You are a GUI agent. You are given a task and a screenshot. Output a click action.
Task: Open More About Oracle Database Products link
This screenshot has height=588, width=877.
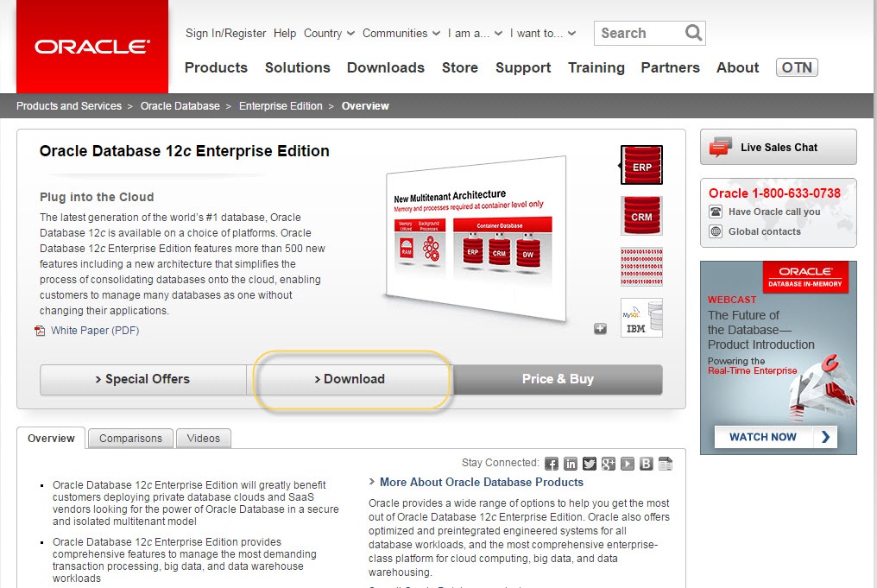(482, 483)
